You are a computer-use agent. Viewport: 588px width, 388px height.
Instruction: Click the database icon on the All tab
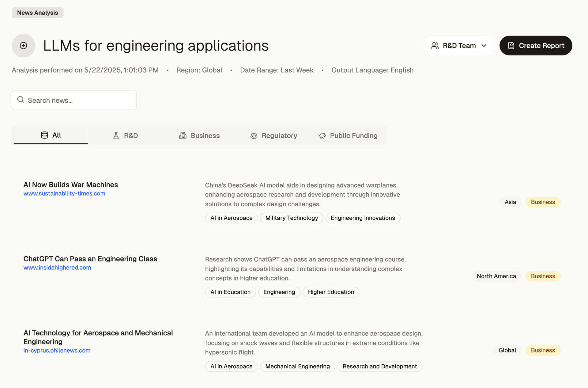pos(44,135)
